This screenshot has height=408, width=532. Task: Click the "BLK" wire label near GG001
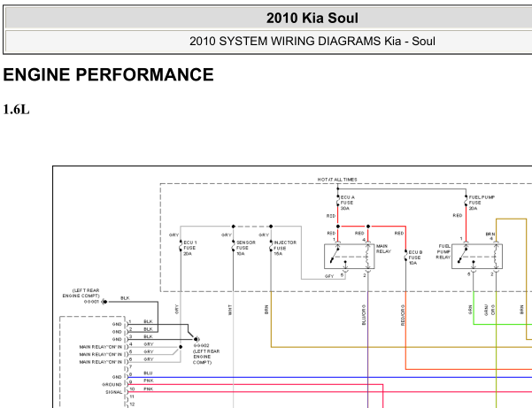pyautogui.click(x=125, y=298)
